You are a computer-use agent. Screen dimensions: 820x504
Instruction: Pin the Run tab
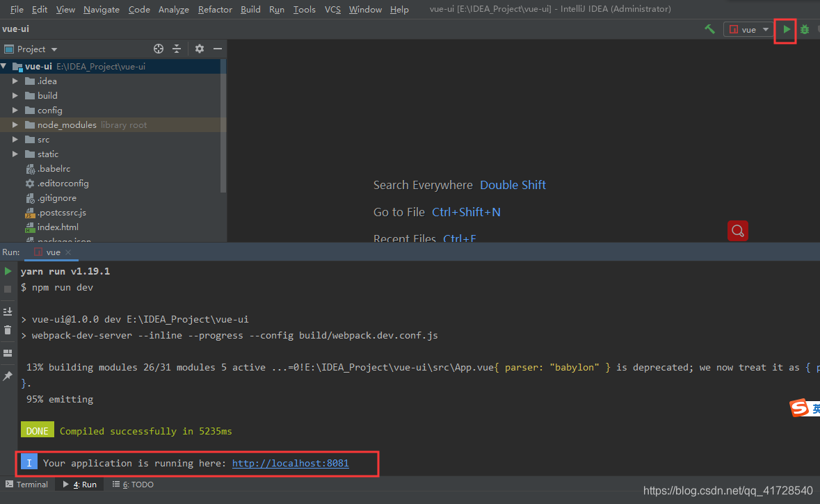(8, 376)
